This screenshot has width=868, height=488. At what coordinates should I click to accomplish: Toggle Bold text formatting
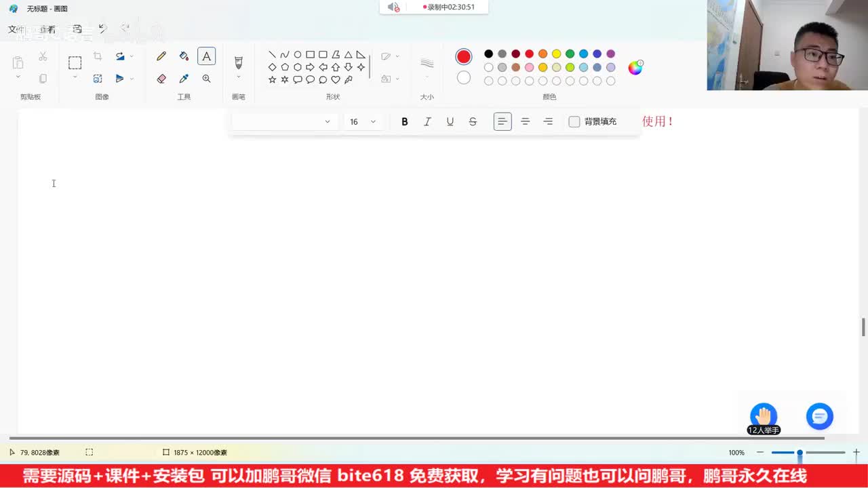pos(405,121)
